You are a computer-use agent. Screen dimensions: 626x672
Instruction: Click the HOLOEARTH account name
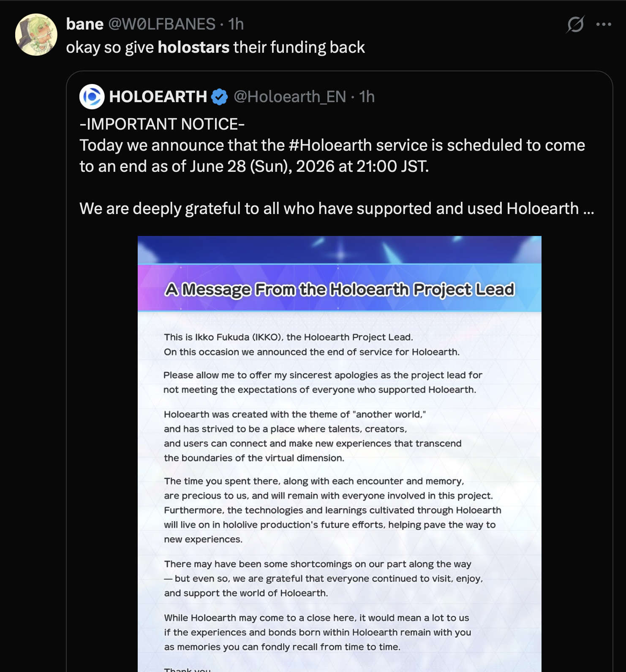(158, 97)
